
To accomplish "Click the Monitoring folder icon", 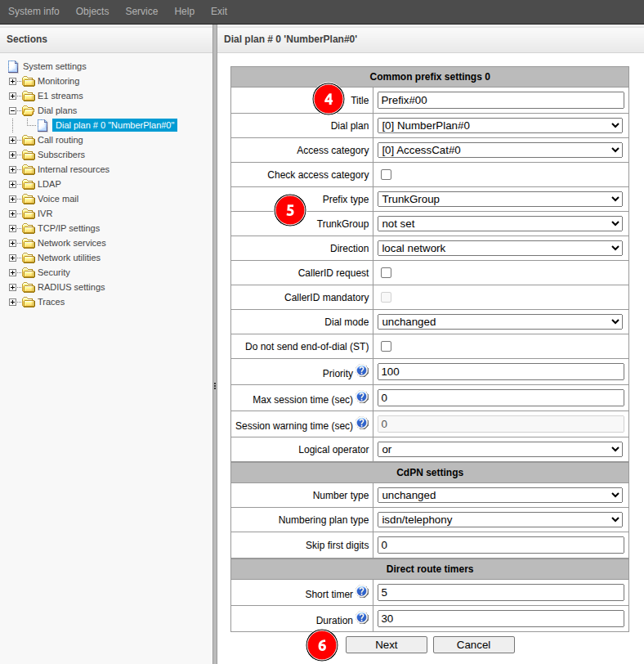I will tap(29, 82).
